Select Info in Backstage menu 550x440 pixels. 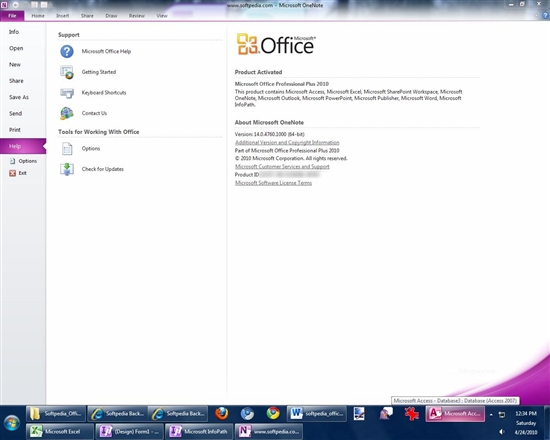pos(23,32)
